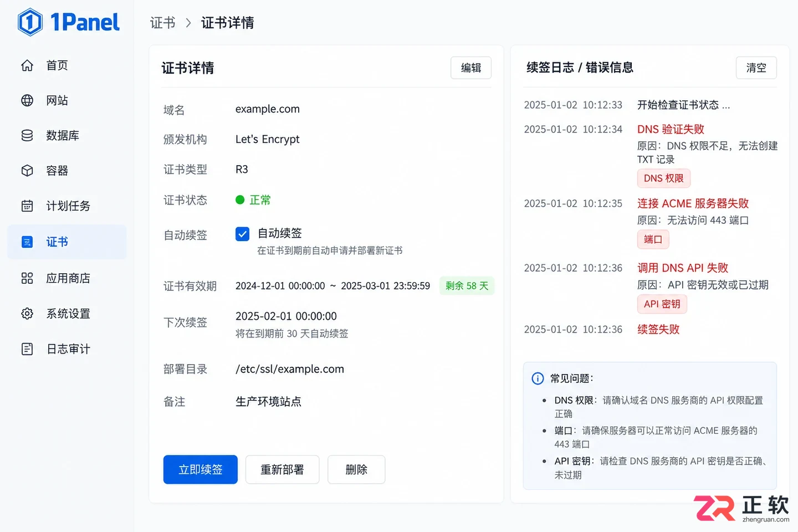Click the 续签失败 log entry

coord(658,329)
